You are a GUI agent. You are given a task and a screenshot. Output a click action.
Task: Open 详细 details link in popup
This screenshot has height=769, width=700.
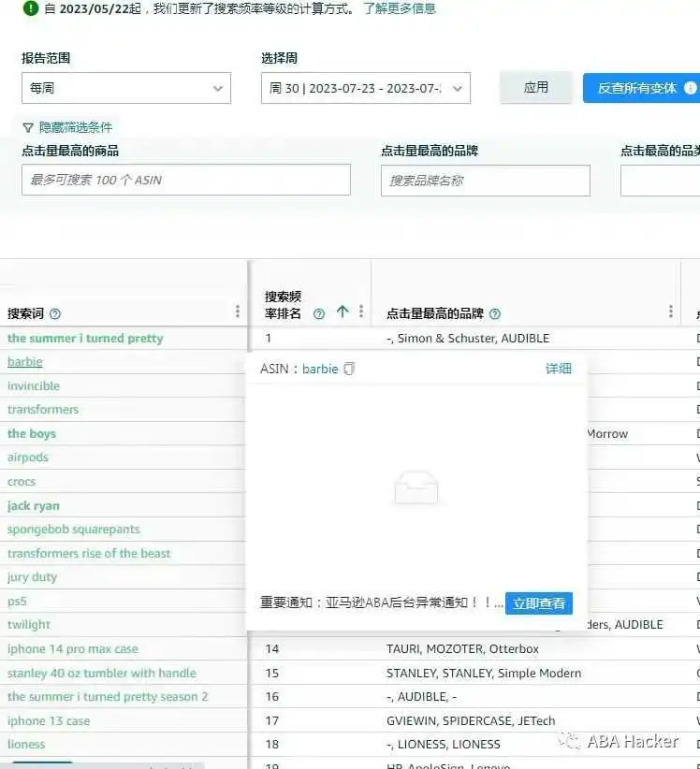click(x=559, y=369)
